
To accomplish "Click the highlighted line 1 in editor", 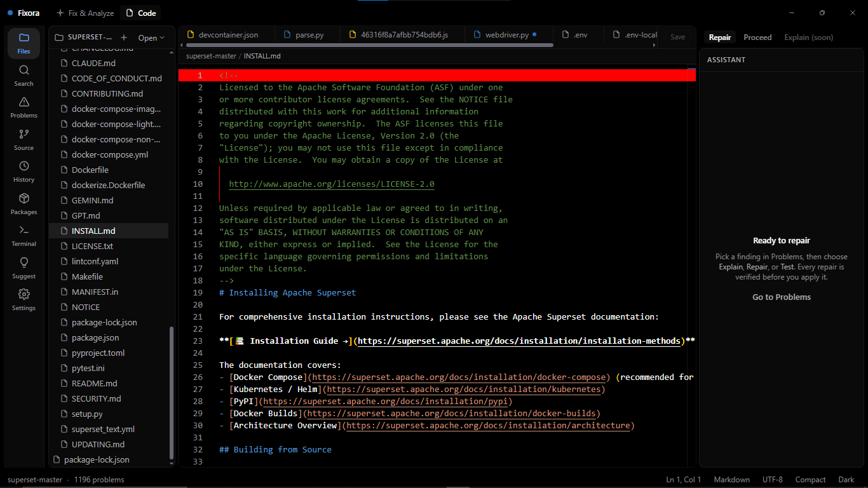I will click(x=437, y=75).
